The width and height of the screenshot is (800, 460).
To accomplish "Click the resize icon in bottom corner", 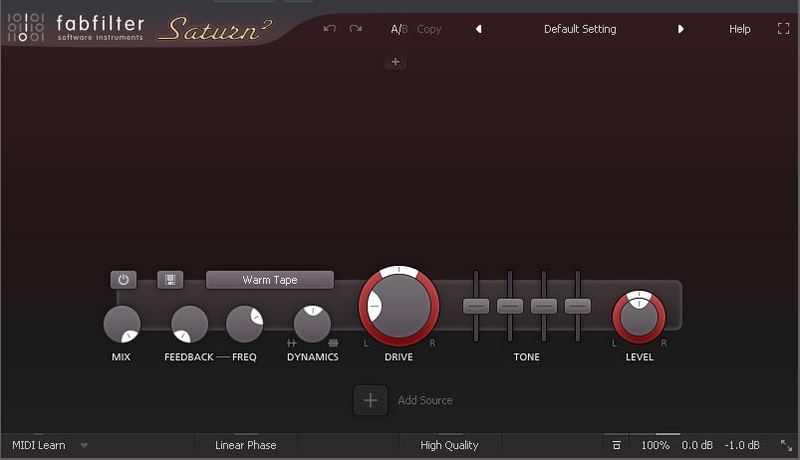I will (786, 445).
